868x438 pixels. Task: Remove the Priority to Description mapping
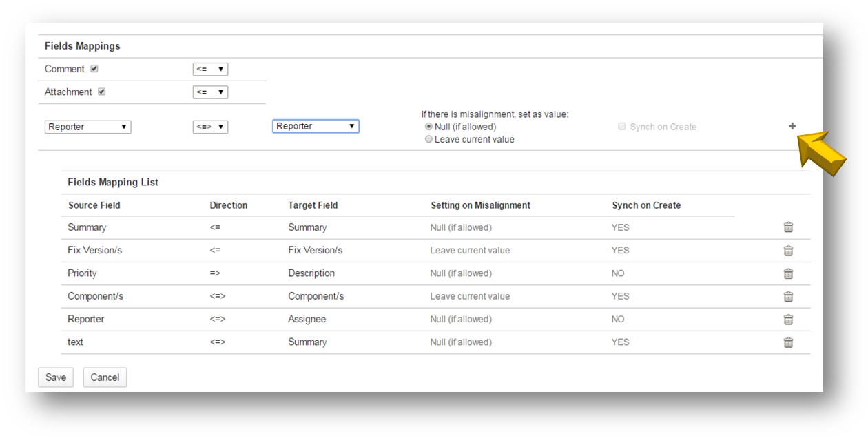click(x=788, y=273)
